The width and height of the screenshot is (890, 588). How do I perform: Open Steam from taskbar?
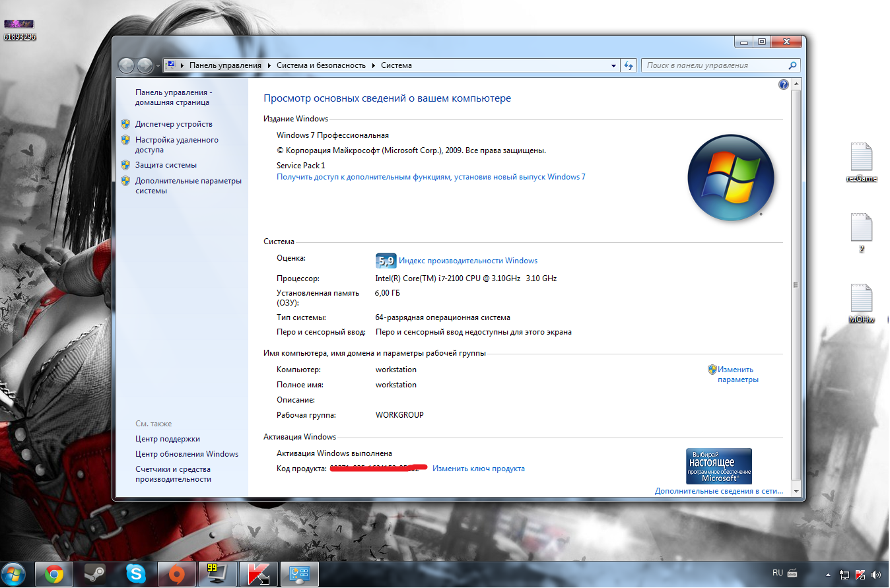pyautogui.click(x=94, y=574)
